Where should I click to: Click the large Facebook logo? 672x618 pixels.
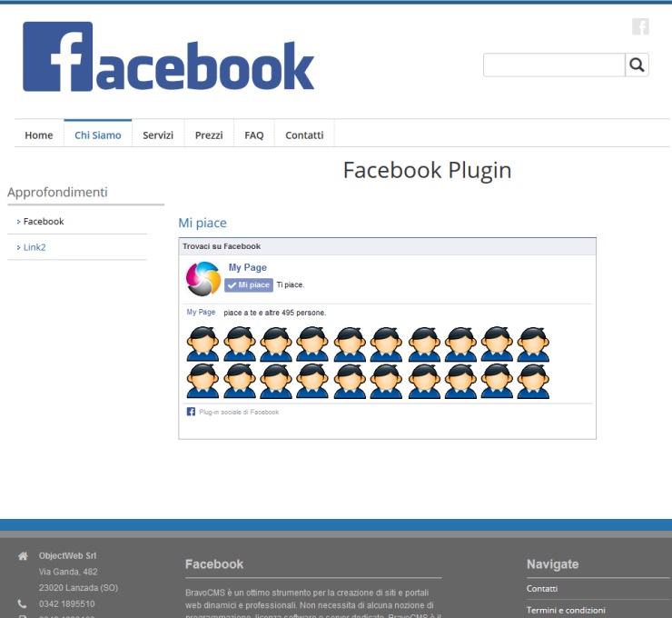(x=169, y=58)
